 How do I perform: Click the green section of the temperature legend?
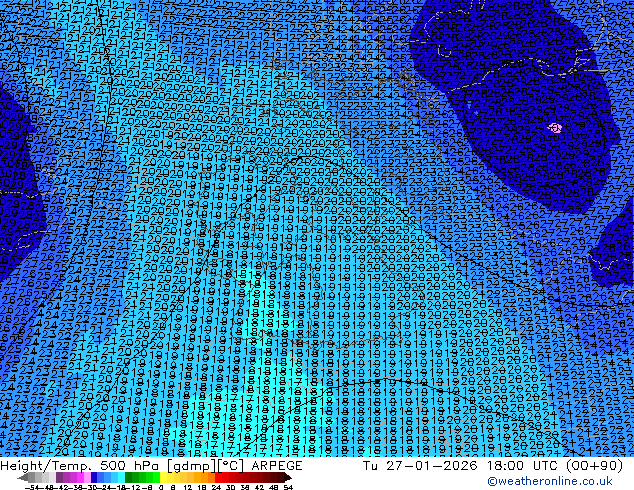142,478
